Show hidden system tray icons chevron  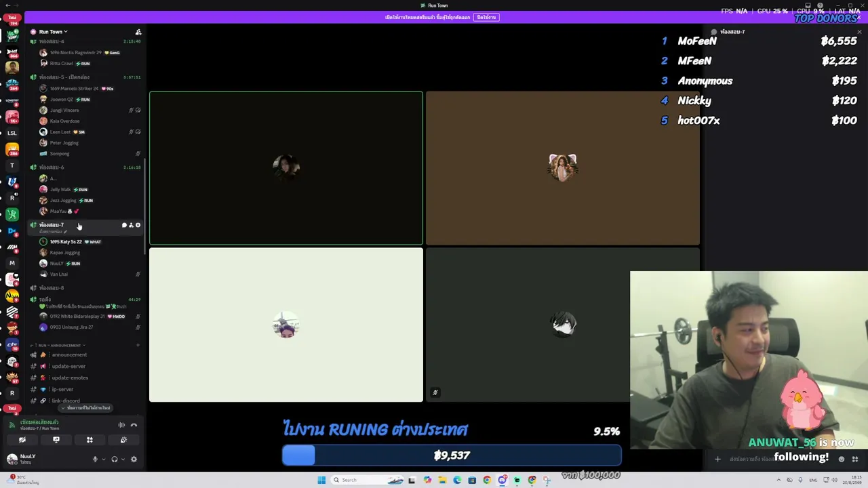pyautogui.click(x=778, y=480)
